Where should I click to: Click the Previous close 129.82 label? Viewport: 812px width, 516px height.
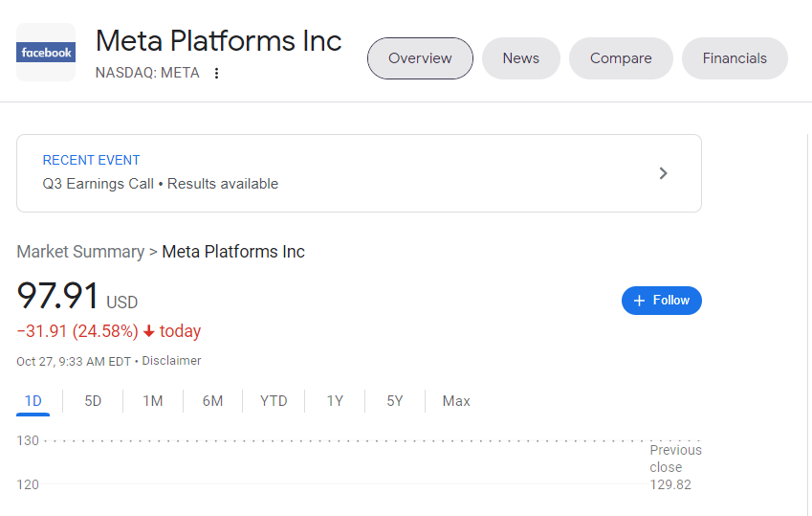click(675, 467)
